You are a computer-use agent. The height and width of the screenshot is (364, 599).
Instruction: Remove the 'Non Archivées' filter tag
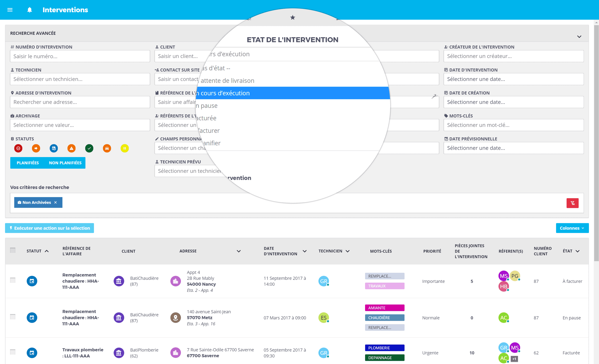coord(56,202)
